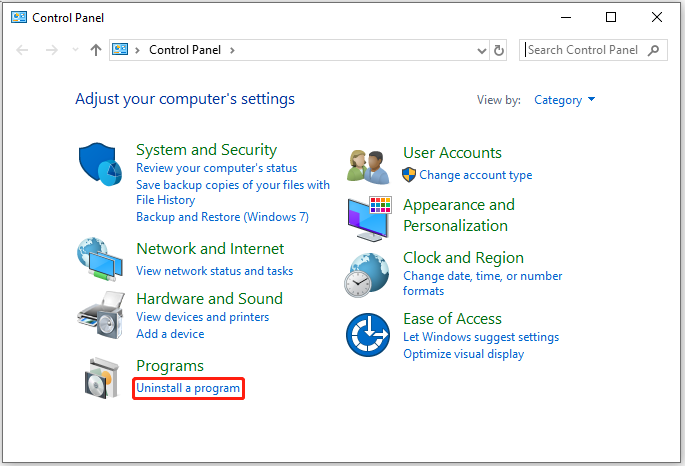Open User Accounts heading
685x466 pixels.
click(x=452, y=153)
